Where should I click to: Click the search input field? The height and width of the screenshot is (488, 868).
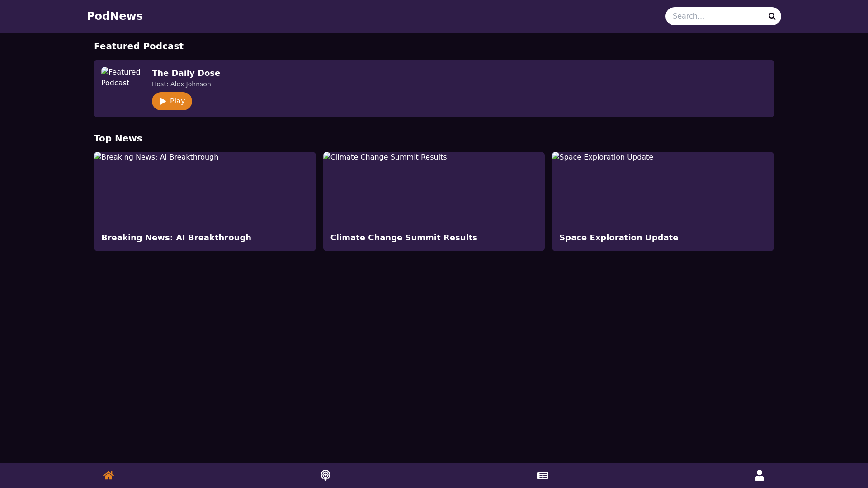tap(714, 16)
